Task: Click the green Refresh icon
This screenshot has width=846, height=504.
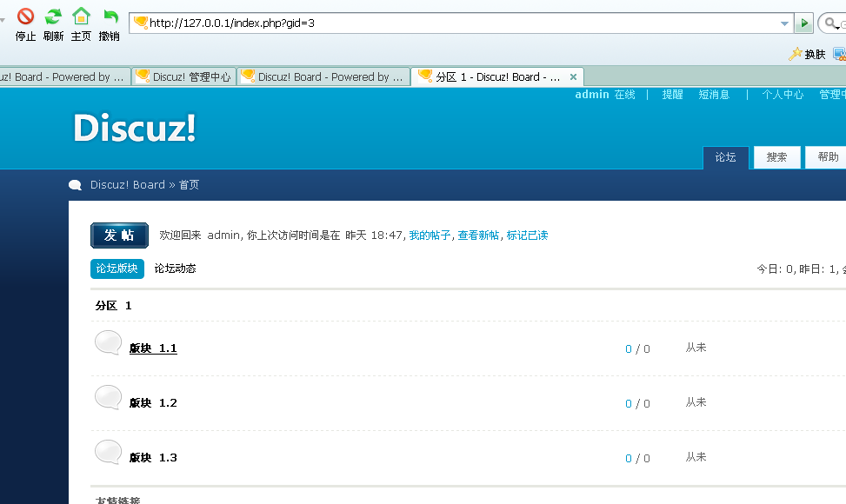Action: [x=53, y=17]
